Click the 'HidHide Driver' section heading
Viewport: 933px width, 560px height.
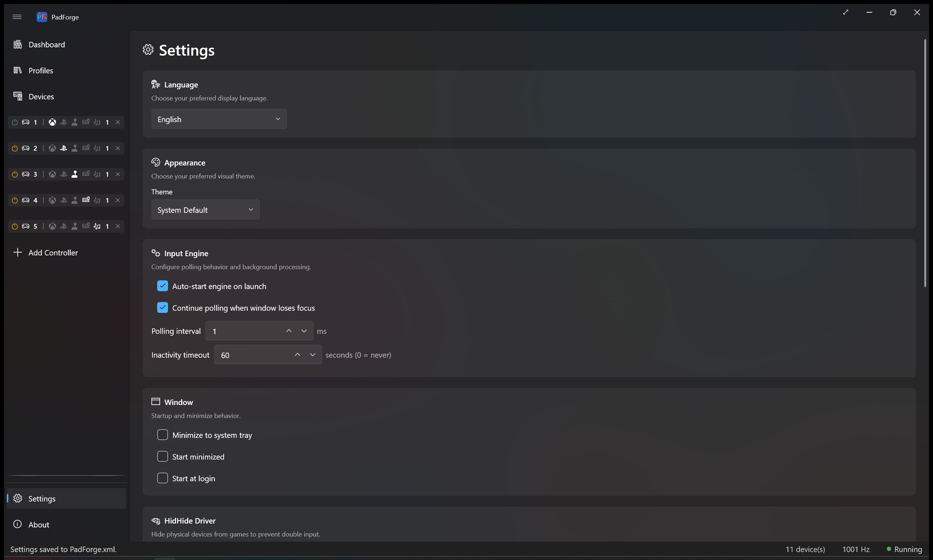[x=190, y=521]
